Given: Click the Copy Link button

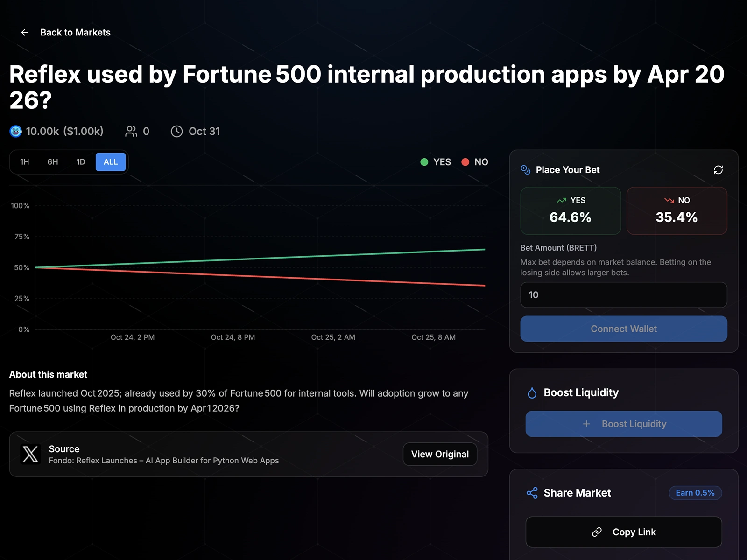Looking at the screenshot, I should pos(624,532).
